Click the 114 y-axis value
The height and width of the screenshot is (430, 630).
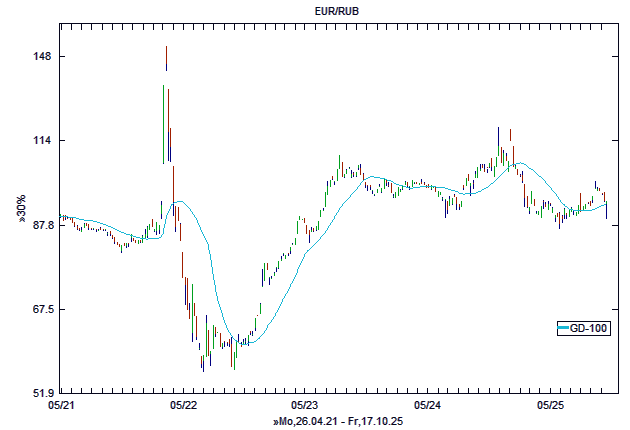point(43,141)
